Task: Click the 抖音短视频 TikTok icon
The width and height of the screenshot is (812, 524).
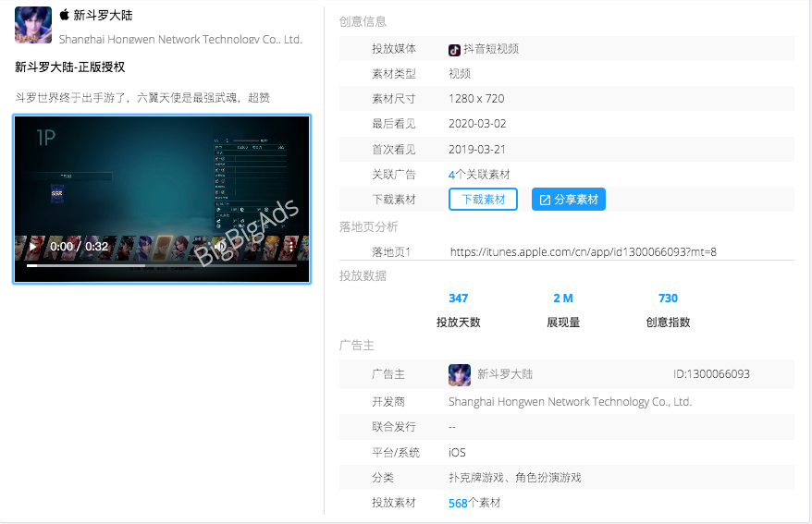Action: (454, 50)
